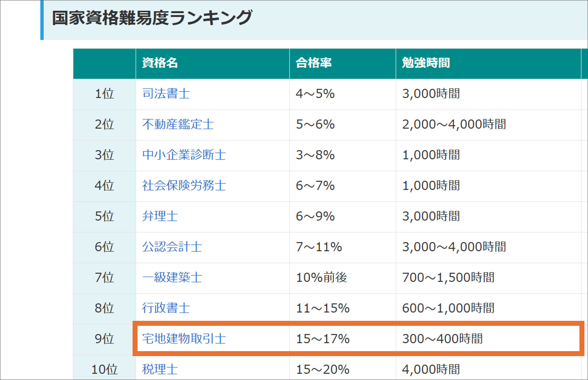Open the 公認会計士 link
Screen dimensions: 588x380
tap(172, 247)
